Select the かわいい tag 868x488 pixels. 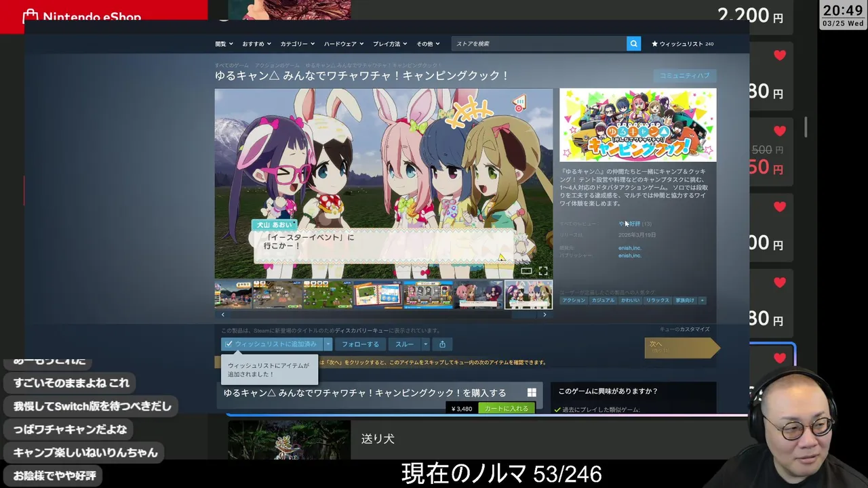tap(630, 300)
